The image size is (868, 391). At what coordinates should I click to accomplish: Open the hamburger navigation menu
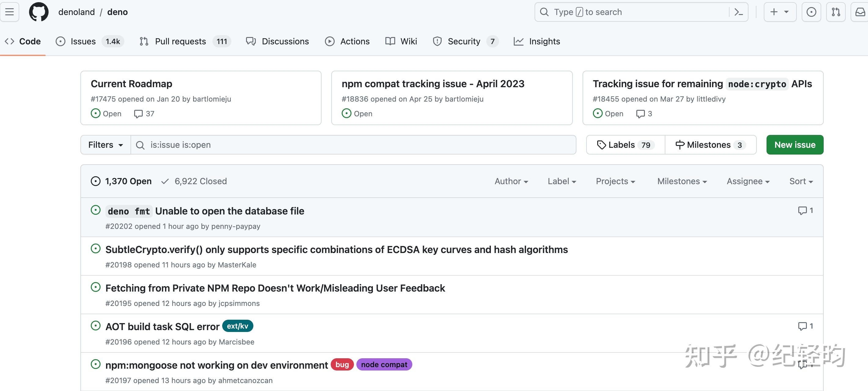[9, 12]
